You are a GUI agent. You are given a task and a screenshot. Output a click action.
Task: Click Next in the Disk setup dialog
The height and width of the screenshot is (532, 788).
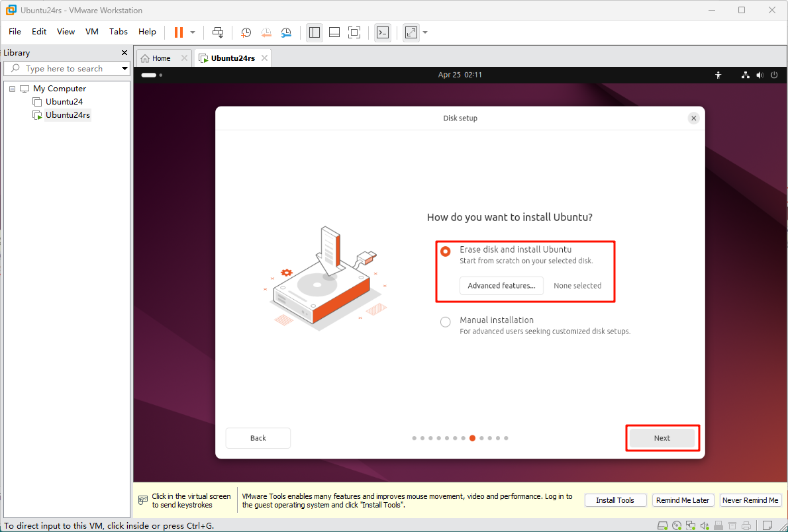point(662,438)
